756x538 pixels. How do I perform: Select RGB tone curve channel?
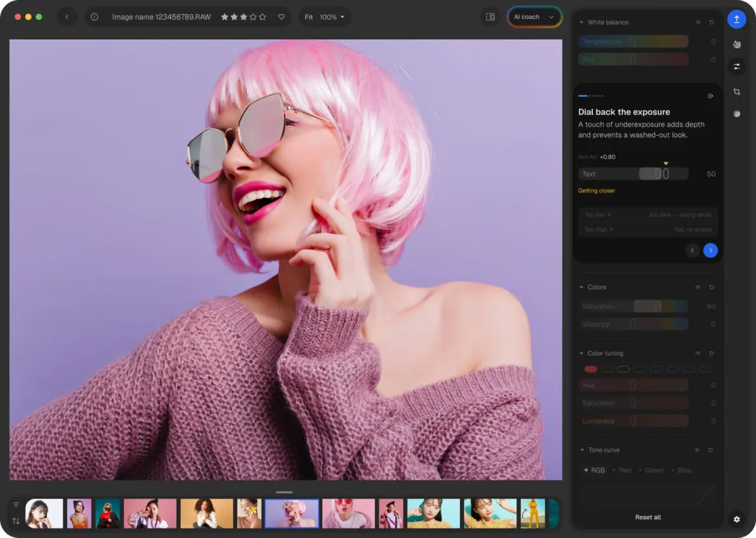coord(594,470)
